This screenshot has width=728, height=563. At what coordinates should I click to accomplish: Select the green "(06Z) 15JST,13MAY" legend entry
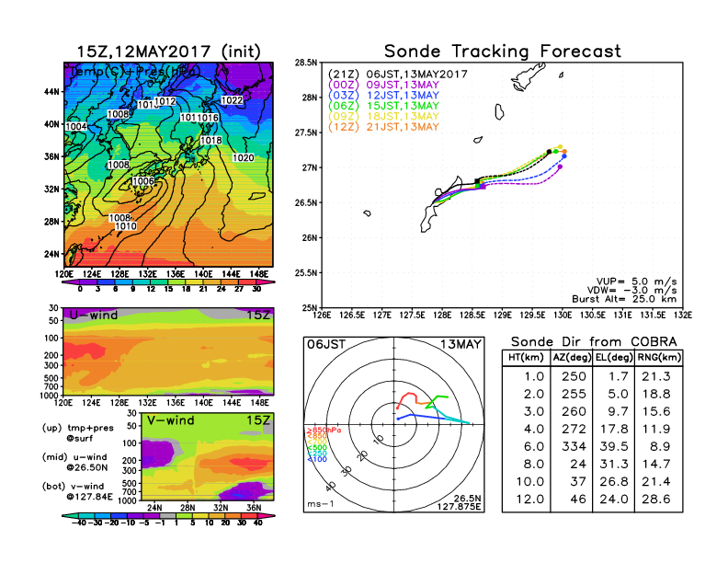tap(383, 106)
